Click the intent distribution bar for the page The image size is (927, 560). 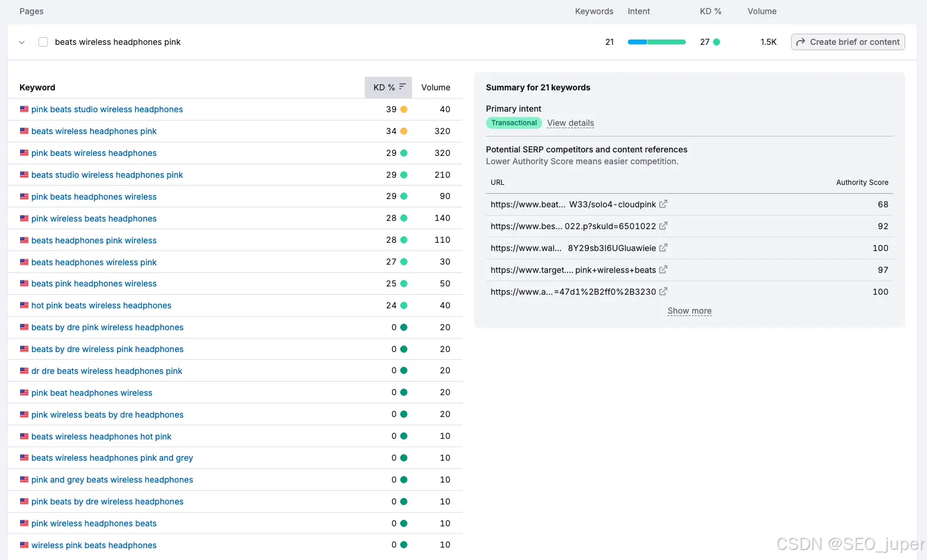point(657,42)
